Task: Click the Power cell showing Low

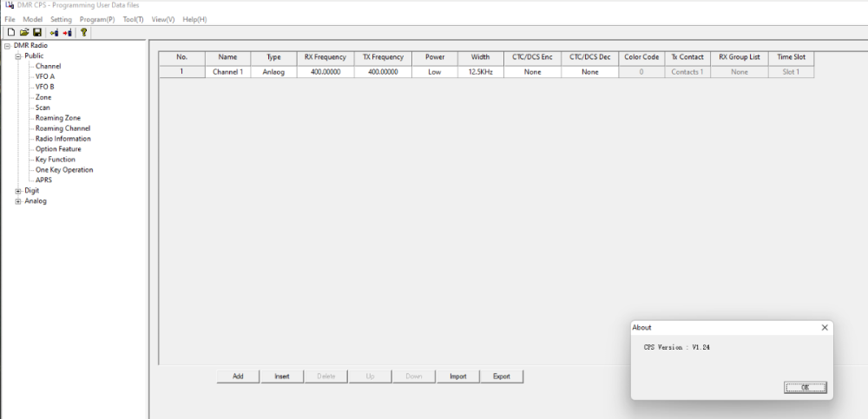Action: click(435, 72)
